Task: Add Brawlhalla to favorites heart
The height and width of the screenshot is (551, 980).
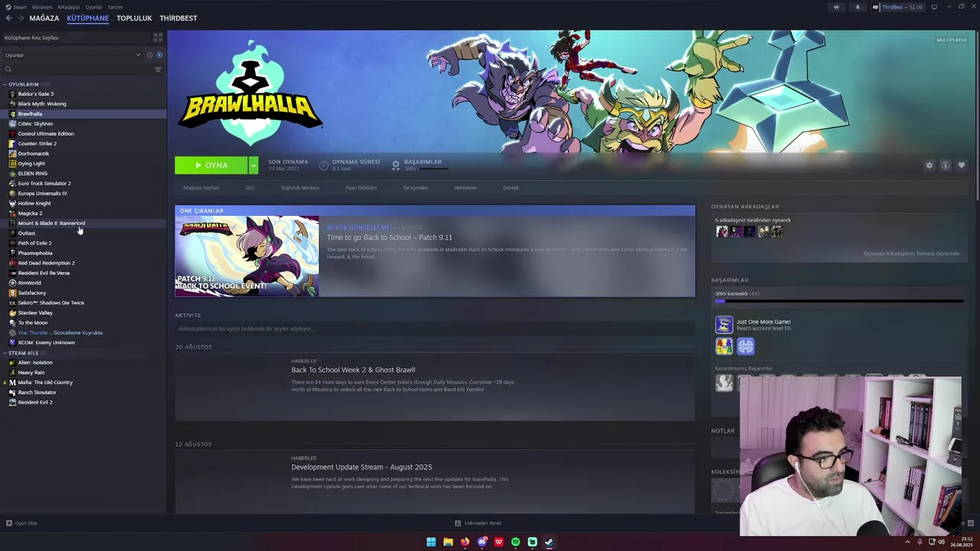Action: tap(962, 165)
